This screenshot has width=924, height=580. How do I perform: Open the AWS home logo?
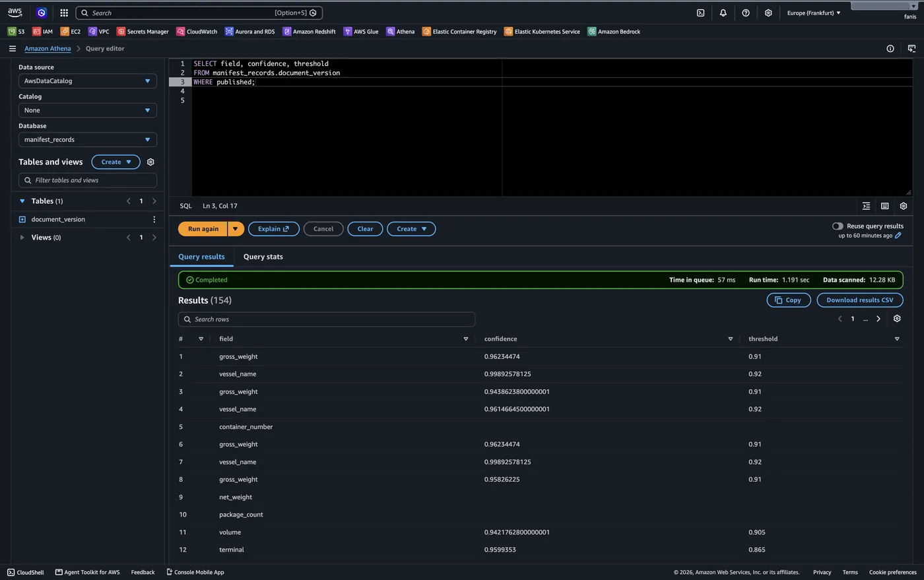[15, 13]
